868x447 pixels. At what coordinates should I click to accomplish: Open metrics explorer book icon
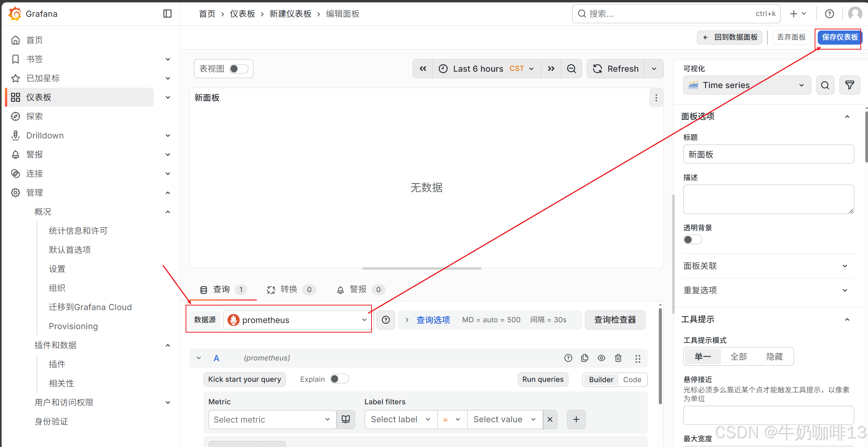(346, 420)
